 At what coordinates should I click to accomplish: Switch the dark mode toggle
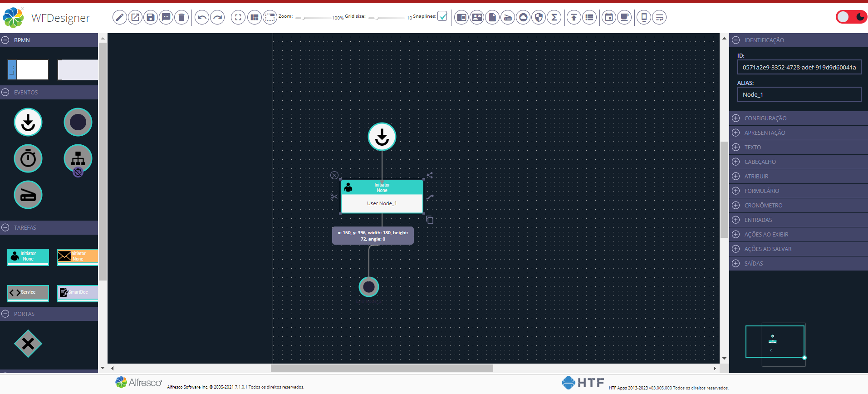(x=851, y=17)
